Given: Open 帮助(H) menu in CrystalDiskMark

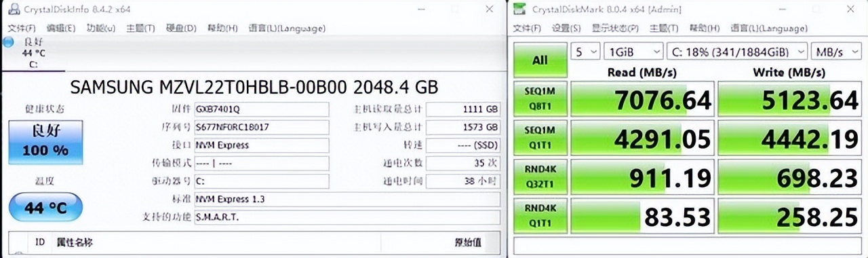Looking at the screenshot, I should 704,29.
